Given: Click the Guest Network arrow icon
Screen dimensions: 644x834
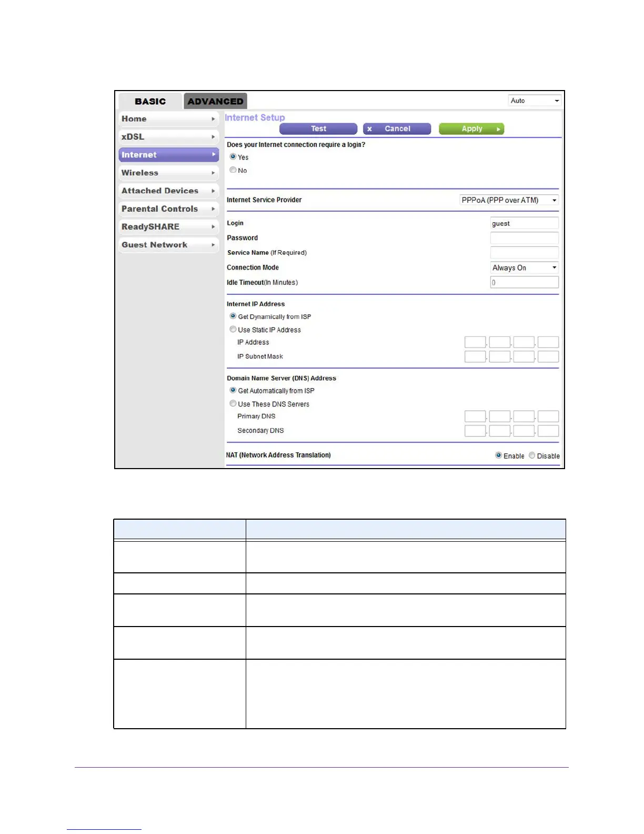Looking at the screenshot, I should (213, 245).
